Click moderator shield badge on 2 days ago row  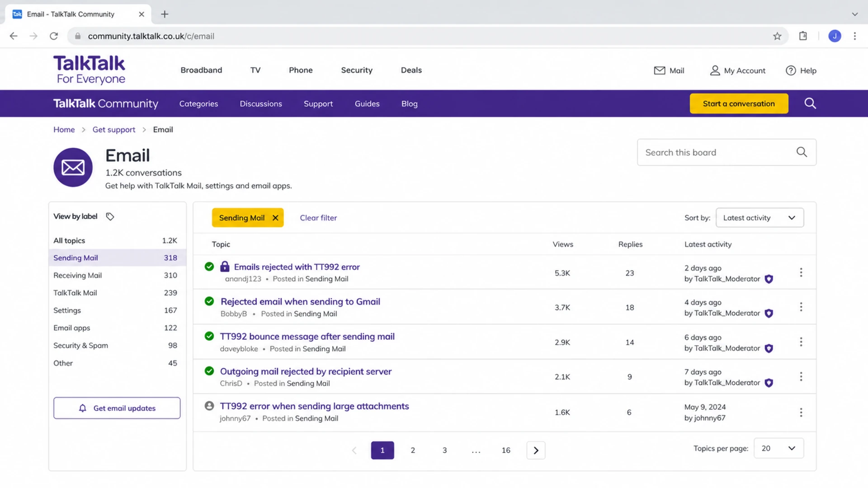pyautogui.click(x=769, y=279)
